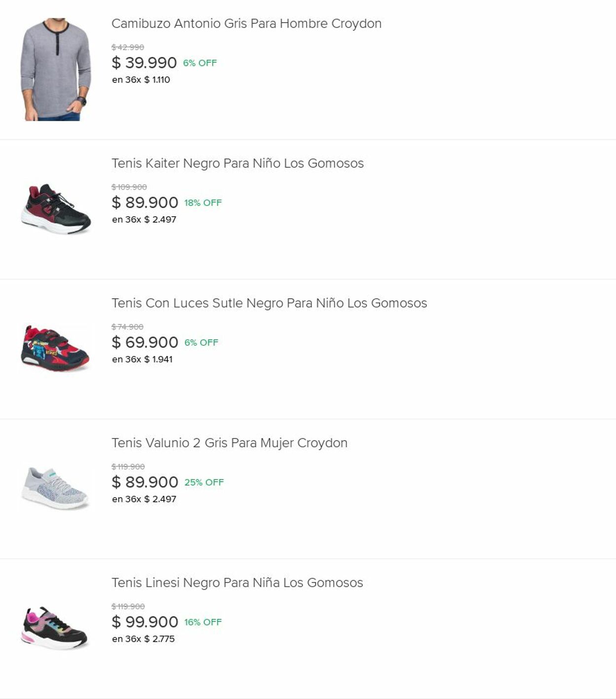Click the crossed-out $ 109.900 original price
616x699 pixels.
129,187
